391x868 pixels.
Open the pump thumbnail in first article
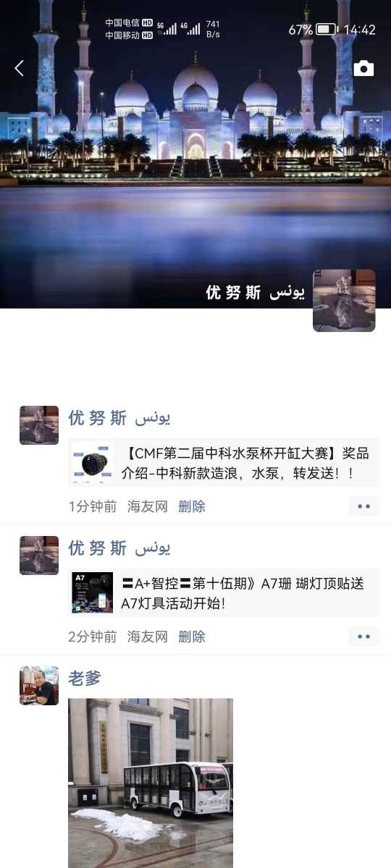click(x=93, y=463)
